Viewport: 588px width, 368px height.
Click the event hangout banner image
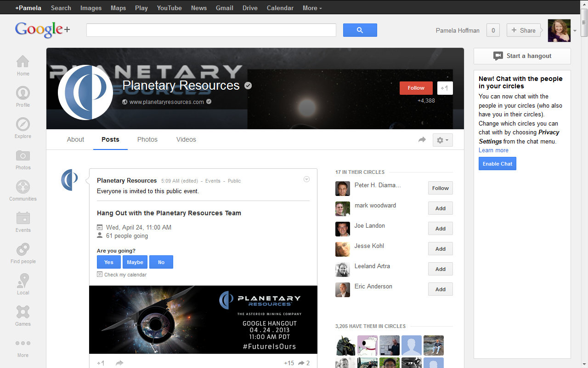(x=203, y=320)
